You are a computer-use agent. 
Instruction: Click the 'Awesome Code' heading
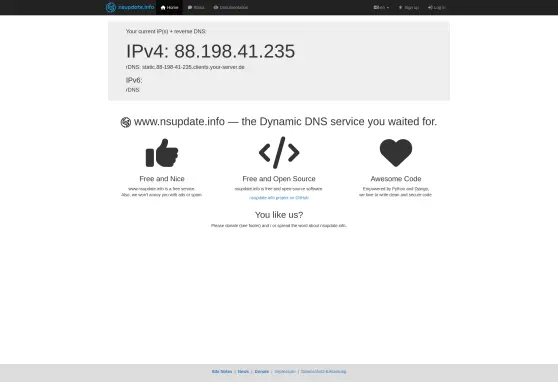click(396, 179)
